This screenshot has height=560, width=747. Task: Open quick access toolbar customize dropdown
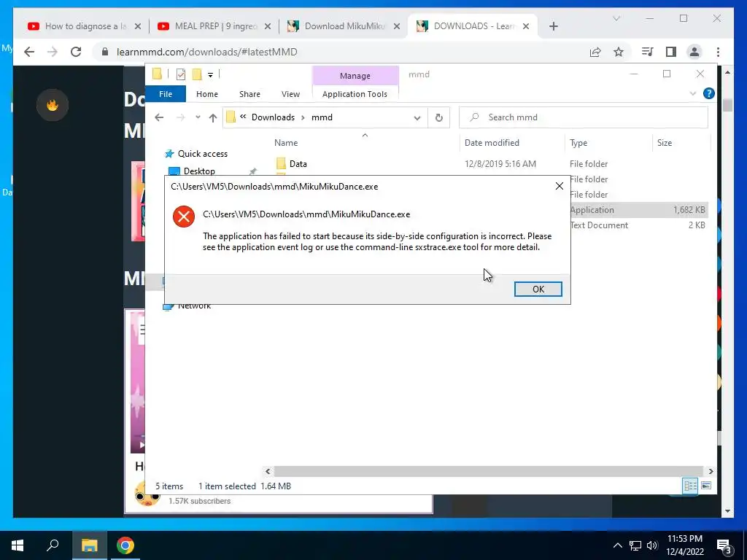(210, 75)
